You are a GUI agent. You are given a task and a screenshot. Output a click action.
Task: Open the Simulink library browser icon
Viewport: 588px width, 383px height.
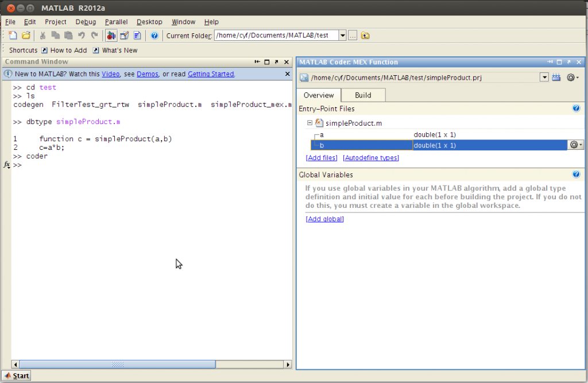tap(111, 35)
